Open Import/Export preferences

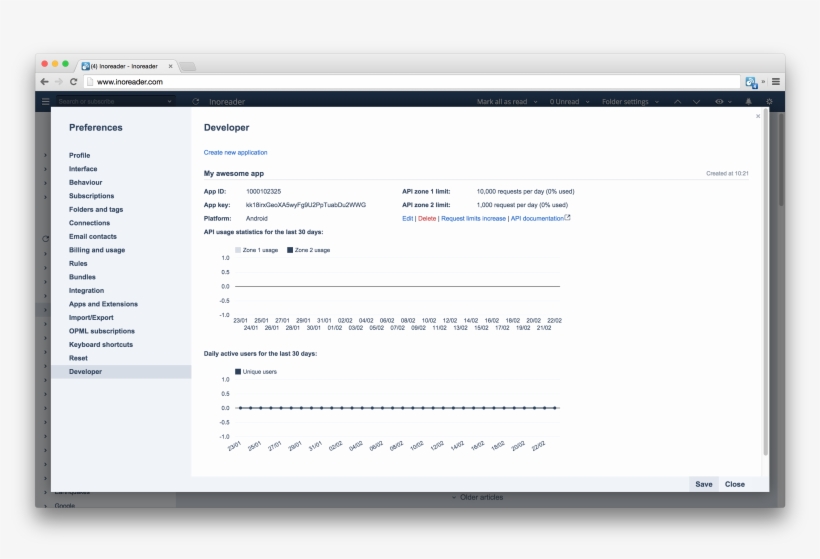coord(91,317)
